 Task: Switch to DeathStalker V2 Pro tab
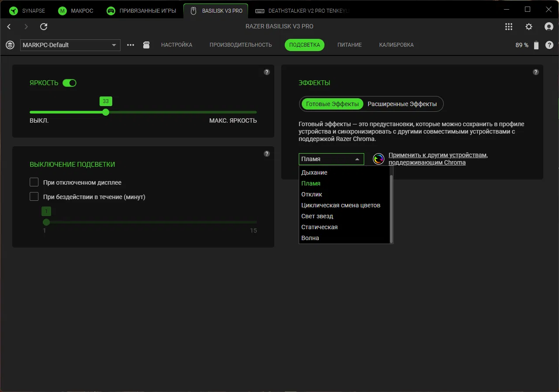click(x=302, y=10)
